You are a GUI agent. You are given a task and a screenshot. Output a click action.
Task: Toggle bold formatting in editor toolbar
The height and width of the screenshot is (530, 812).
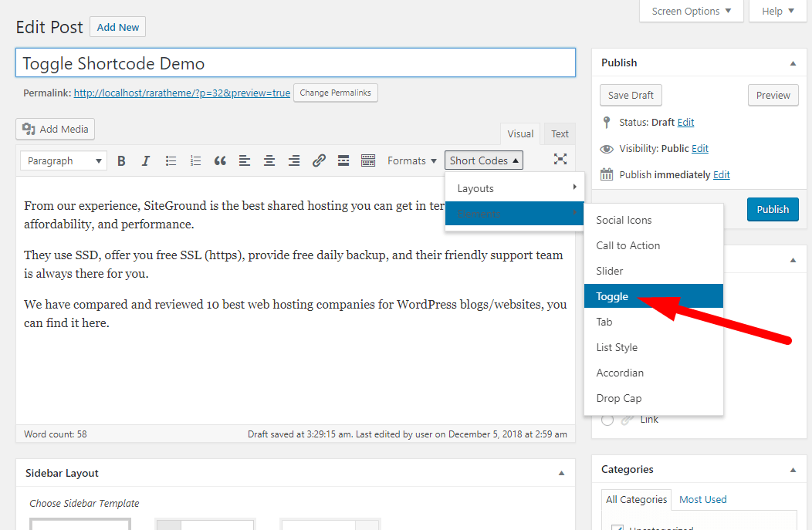click(121, 160)
